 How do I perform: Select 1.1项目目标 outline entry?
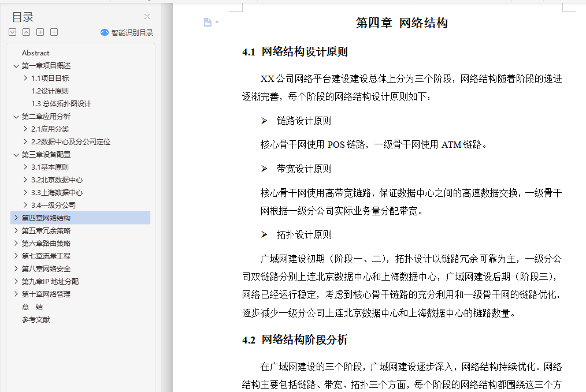(x=50, y=79)
